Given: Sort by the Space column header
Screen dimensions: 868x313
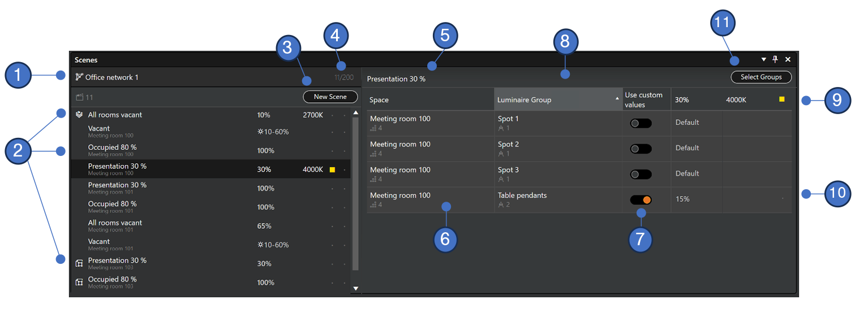Looking at the screenshot, I should (x=430, y=99).
